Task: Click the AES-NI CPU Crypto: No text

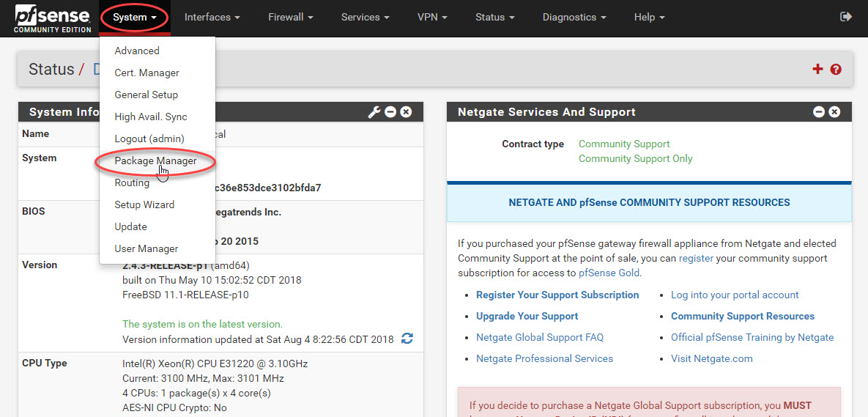Action: pos(174,408)
